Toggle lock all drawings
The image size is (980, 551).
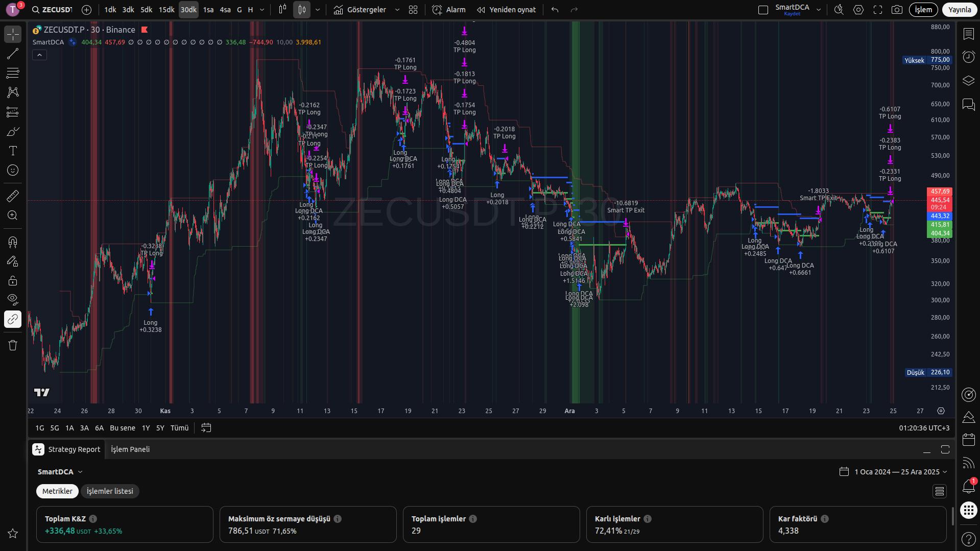[x=13, y=280]
